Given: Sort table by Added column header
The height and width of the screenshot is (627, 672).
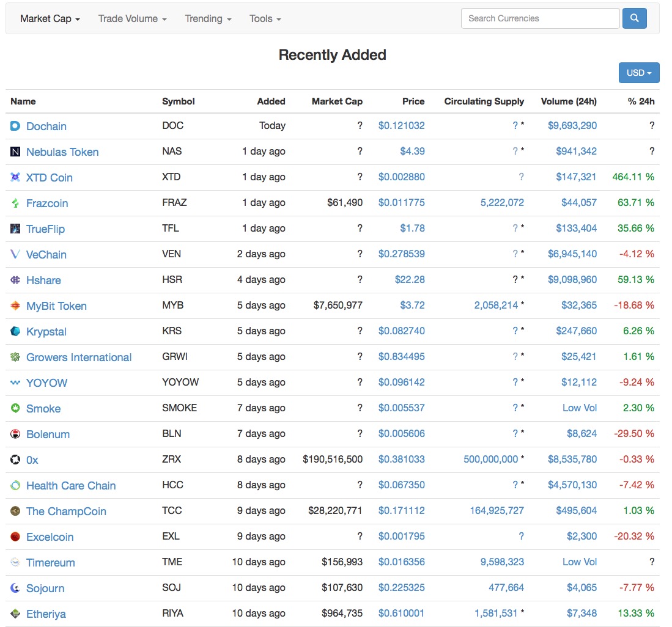Looking at the screenshot, I should pyautogui.click(x=271, y=101).
